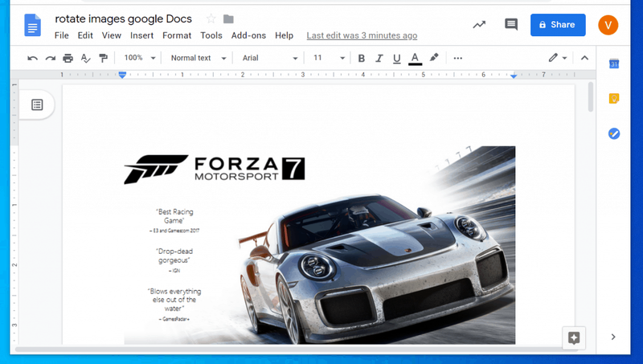Open the Edit menu
This screenshot has width=643, height=364.
[85, 35]
